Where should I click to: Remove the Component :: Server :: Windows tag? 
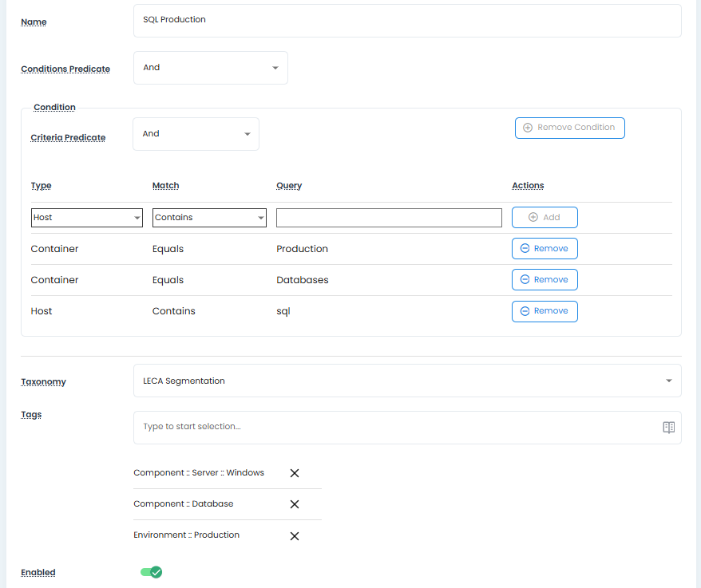coord(294,473)
